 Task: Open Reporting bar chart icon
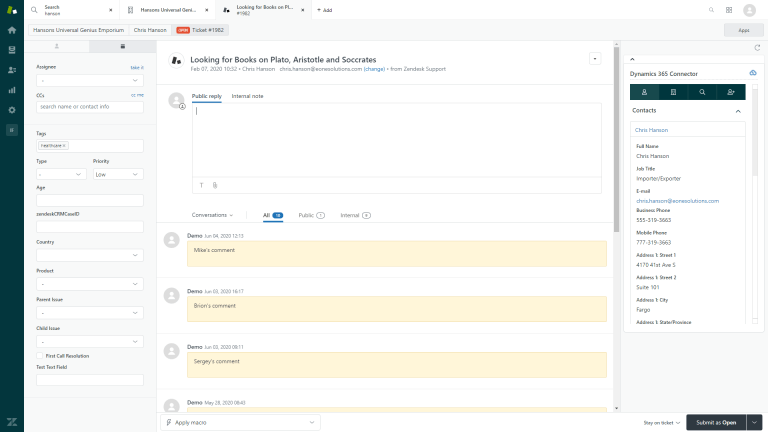coord(12,90)
